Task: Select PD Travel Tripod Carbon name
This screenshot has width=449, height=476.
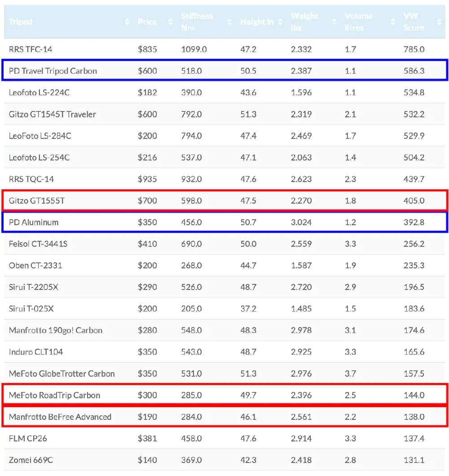Action: click(x=53, y=71)
